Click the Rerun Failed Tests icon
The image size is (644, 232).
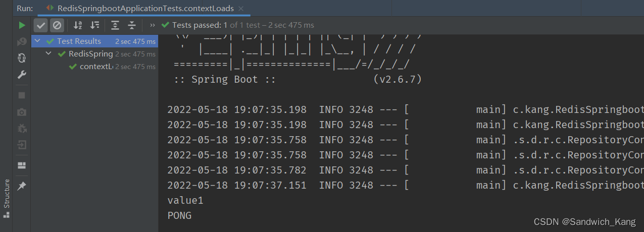point(22,41)
